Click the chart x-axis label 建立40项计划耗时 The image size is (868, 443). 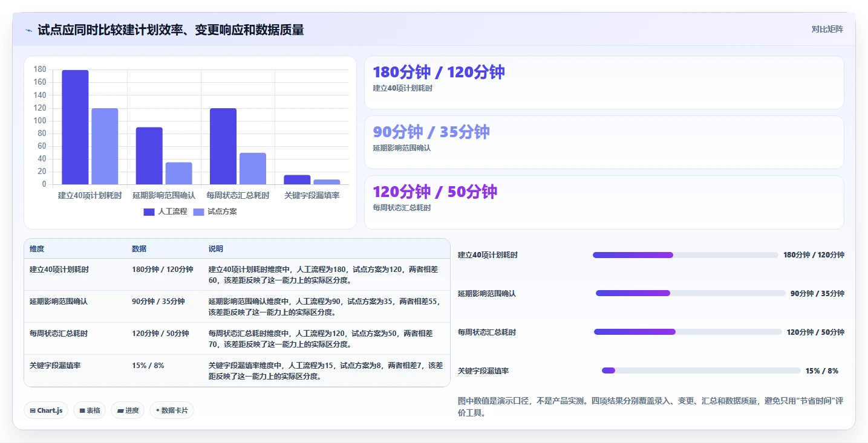pos(90,195)
